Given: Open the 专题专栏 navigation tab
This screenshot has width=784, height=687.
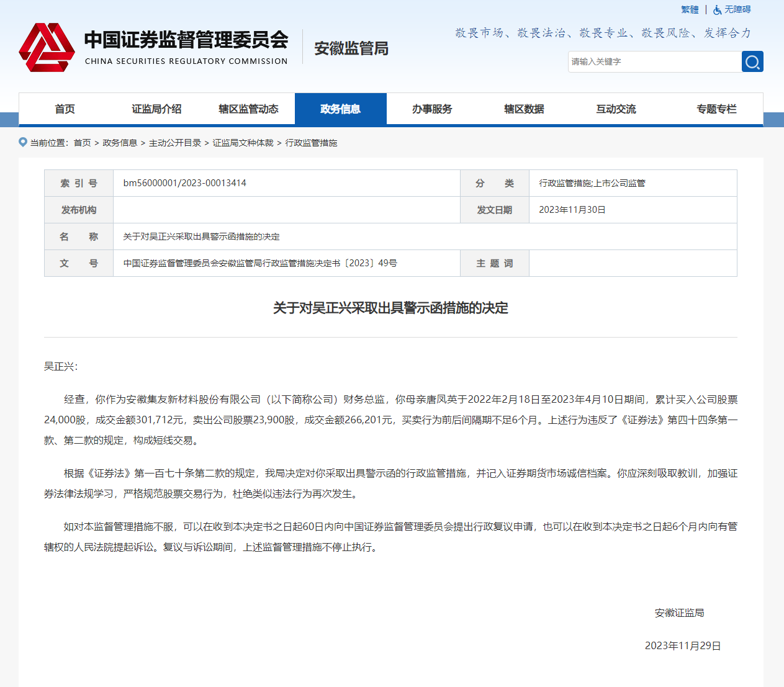Looking at the screenshot, I should 716,109.
